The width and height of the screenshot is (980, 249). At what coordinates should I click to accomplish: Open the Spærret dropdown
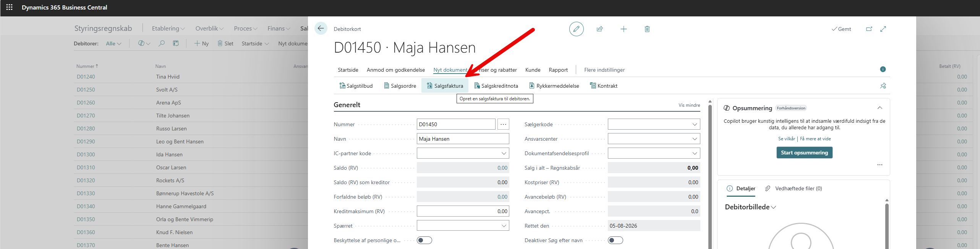click(504, 226)
